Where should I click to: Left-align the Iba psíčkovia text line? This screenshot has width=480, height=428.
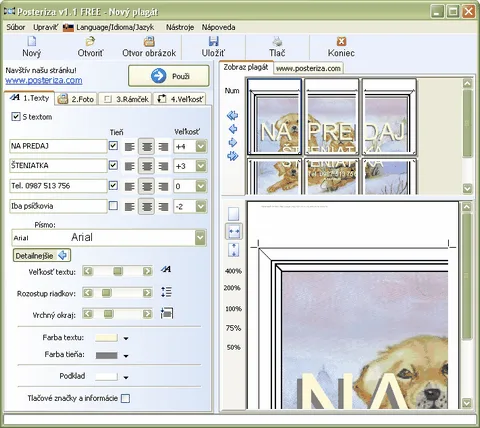tap(130, 207)
